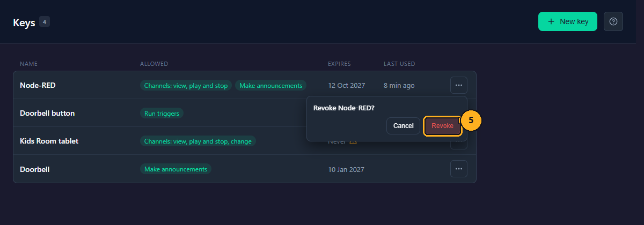Open the Doorbell row three-dots menu
The width and height of the screenshot is (644, 225).
[x=459, y=169]
